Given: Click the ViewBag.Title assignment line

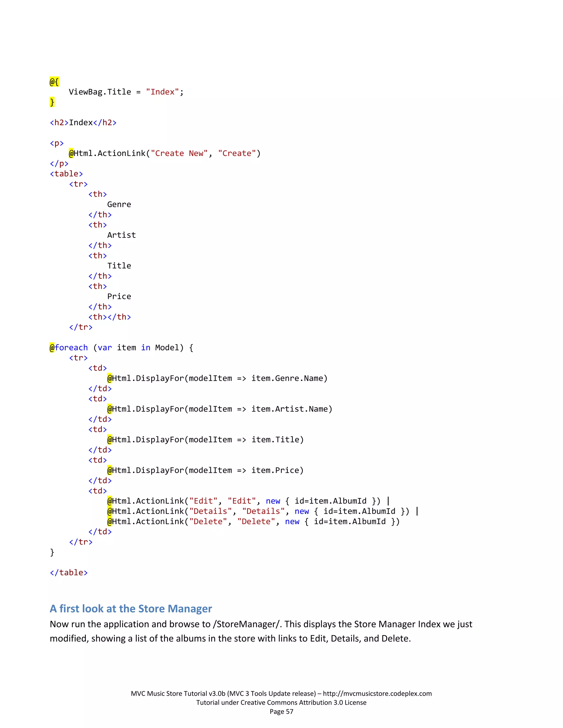Looking at the screenshot, I should pos(126,92).
